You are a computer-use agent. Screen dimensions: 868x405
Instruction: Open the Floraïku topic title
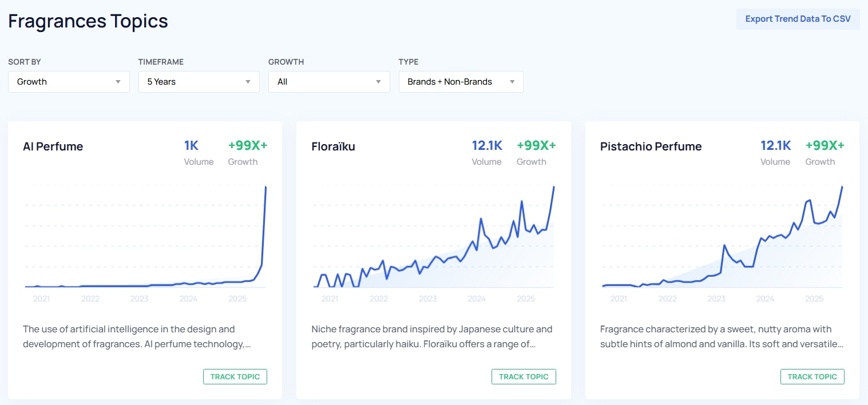[333, 147]
